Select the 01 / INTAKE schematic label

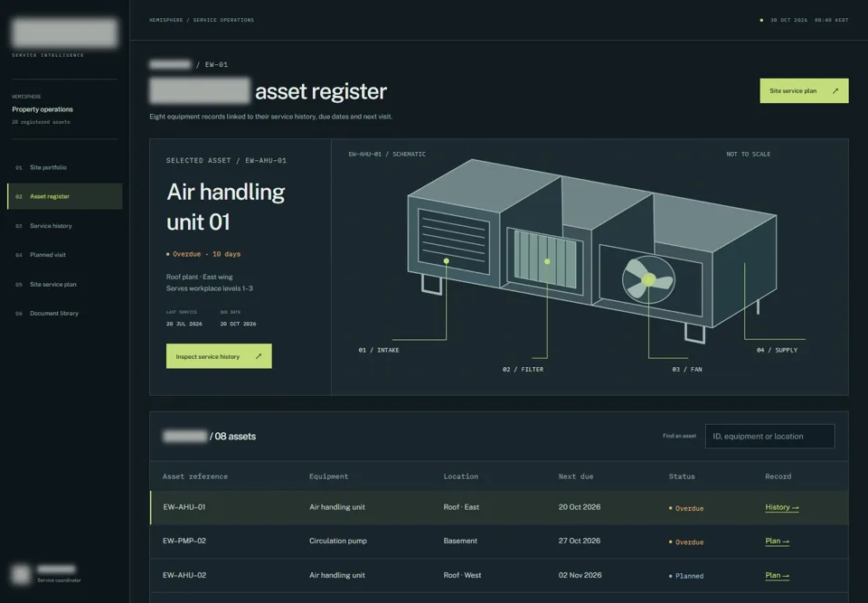click(x=379, y=350)
